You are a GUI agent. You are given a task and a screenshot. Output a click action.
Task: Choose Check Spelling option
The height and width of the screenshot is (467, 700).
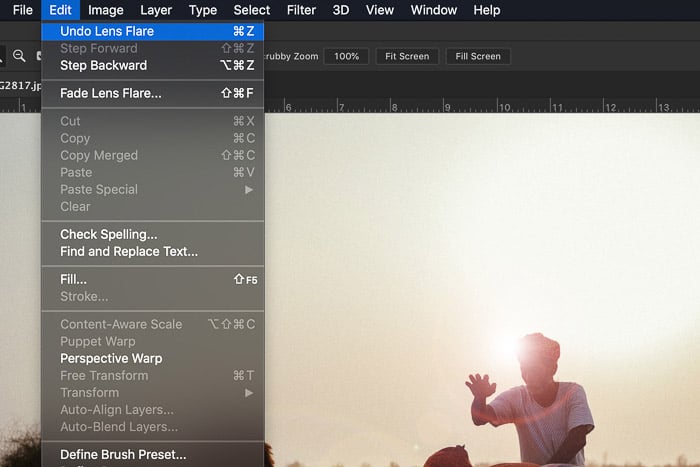152,234
